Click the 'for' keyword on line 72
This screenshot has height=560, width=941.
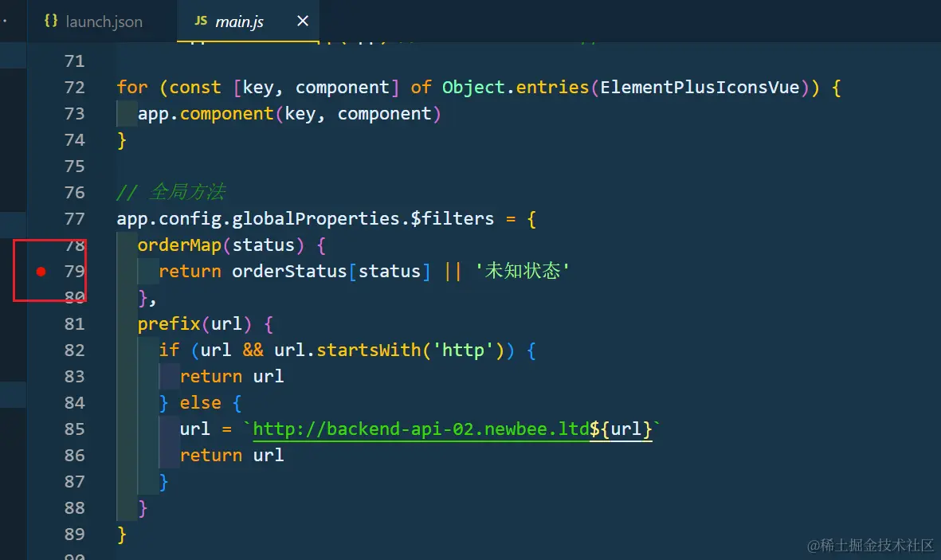(x=132, y=88)
